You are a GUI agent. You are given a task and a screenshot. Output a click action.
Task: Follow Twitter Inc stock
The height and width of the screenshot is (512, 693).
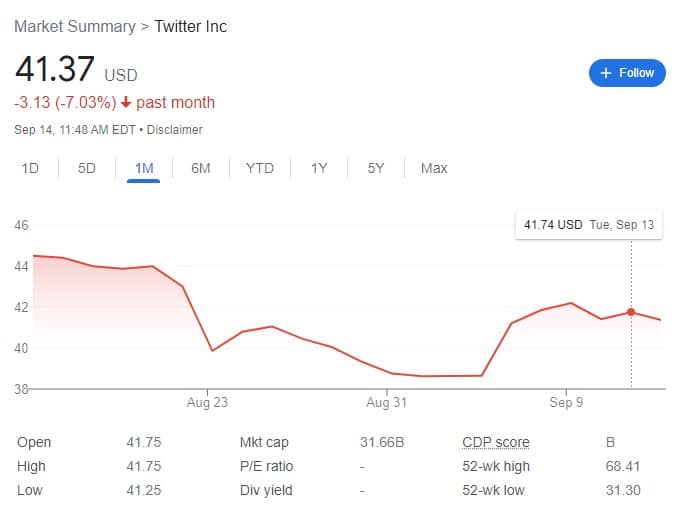click(627, 73)
